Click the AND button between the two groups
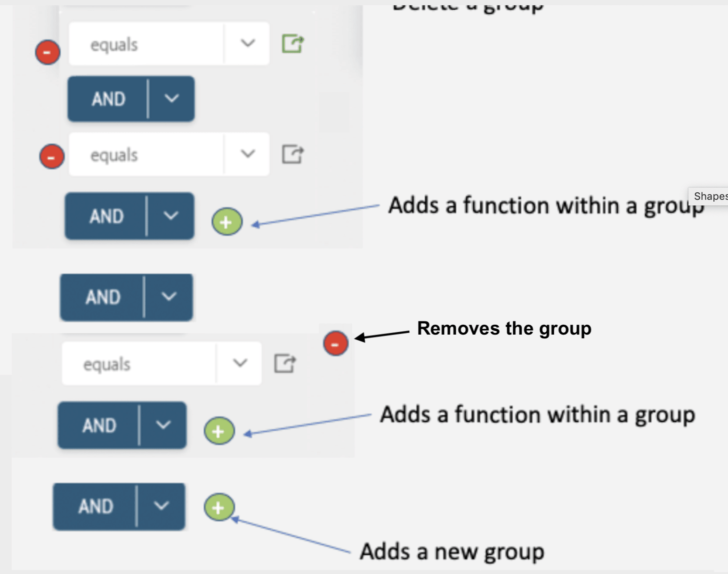 [103, 297]
